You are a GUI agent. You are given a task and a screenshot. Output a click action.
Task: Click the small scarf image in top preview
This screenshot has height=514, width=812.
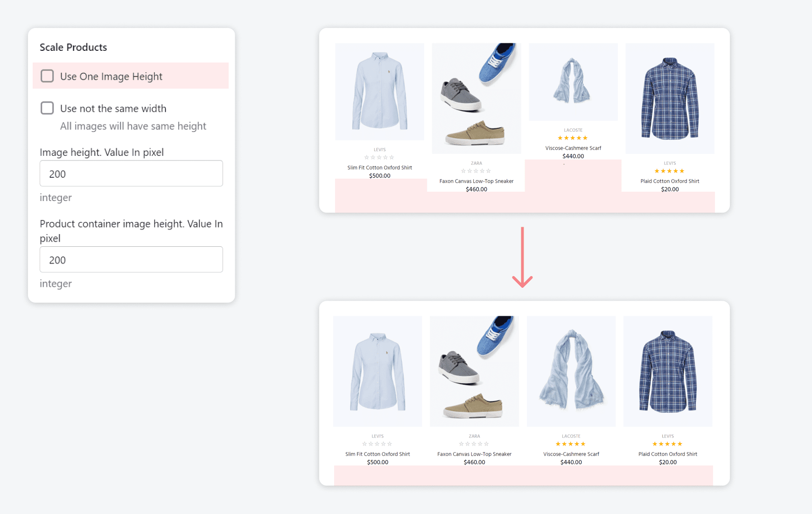(573, 82)
